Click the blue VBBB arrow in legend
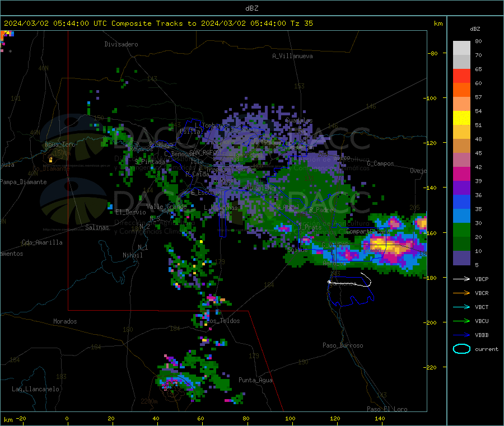The image size is (504, 426). (x=461, y=335)
